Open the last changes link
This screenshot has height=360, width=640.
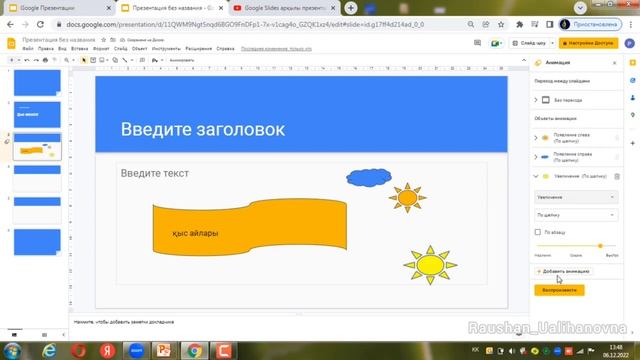pyautogui.click(x=276, y=49)
